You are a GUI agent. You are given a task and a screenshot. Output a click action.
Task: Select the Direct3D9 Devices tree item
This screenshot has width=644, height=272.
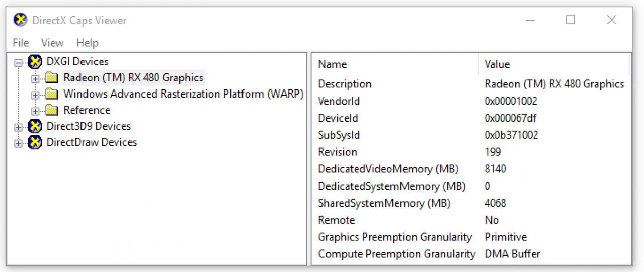89,126
